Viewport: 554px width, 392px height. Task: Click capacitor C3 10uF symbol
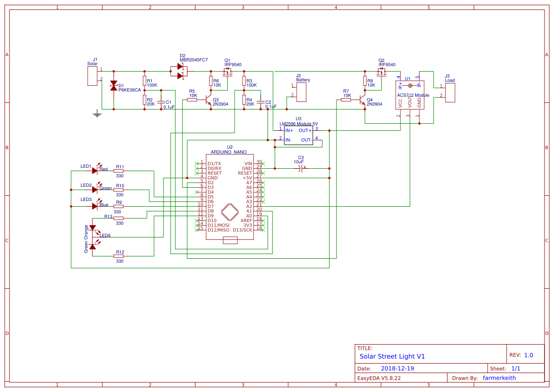[x=300, y=168]
